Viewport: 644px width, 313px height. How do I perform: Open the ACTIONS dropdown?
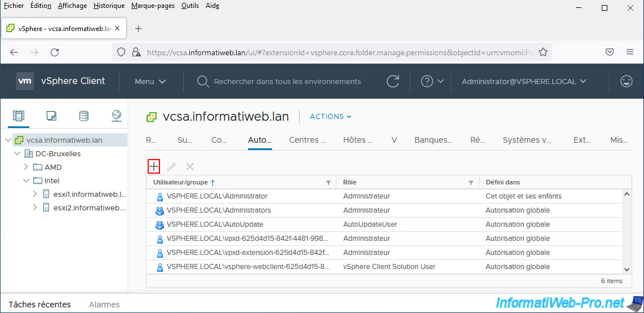331,116
